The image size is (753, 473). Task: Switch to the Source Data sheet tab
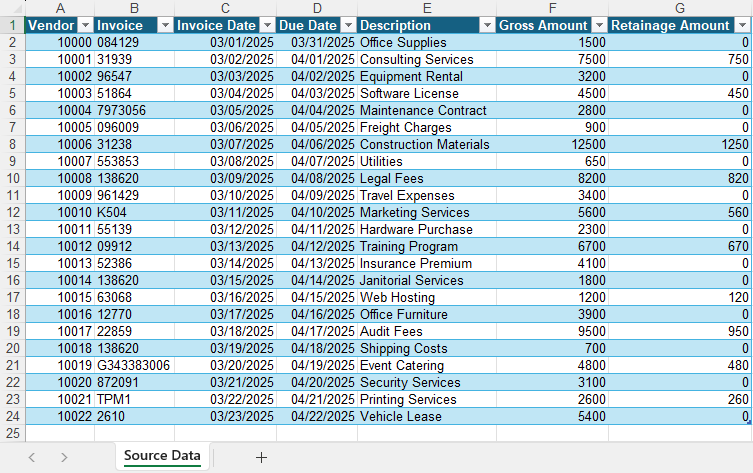click(x=162, y=456)
